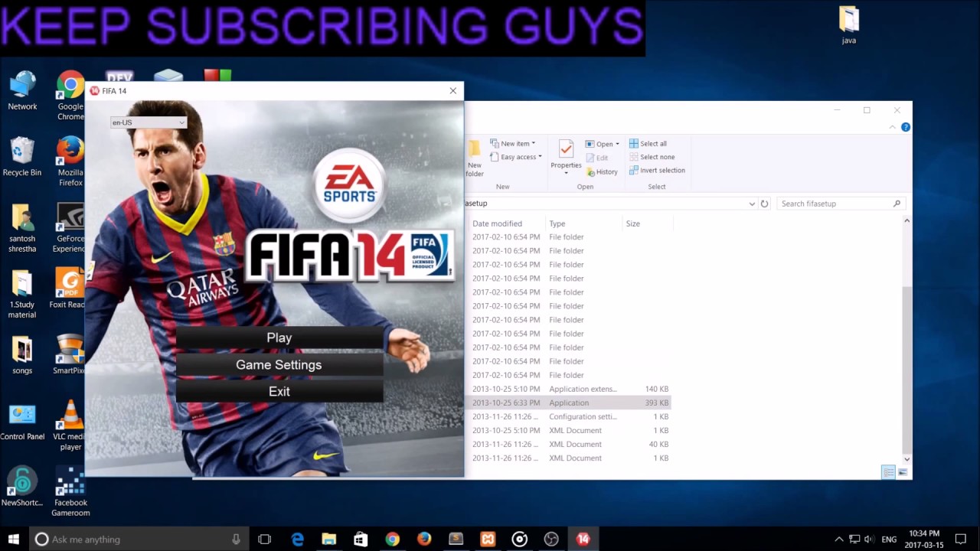Sort by Type column header
Screen dimensions: 980x551
pos(583,223)
